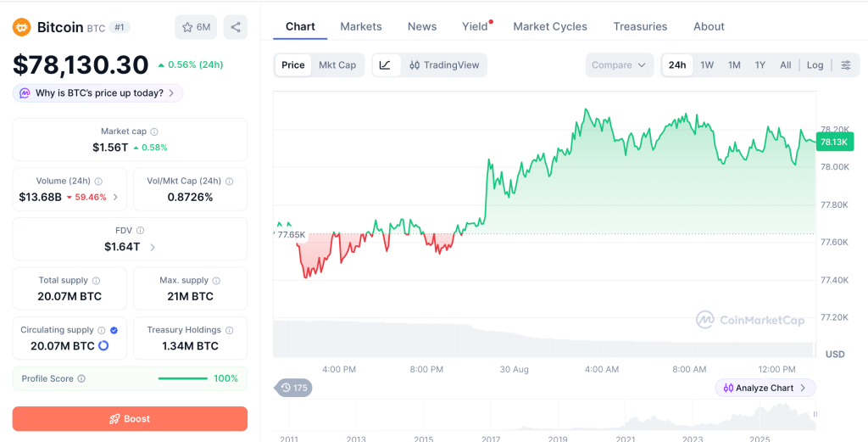This screenshot has height=442, width=868.
Task: Toggle chart to Mkt Cap view
Action: [337, 64]
